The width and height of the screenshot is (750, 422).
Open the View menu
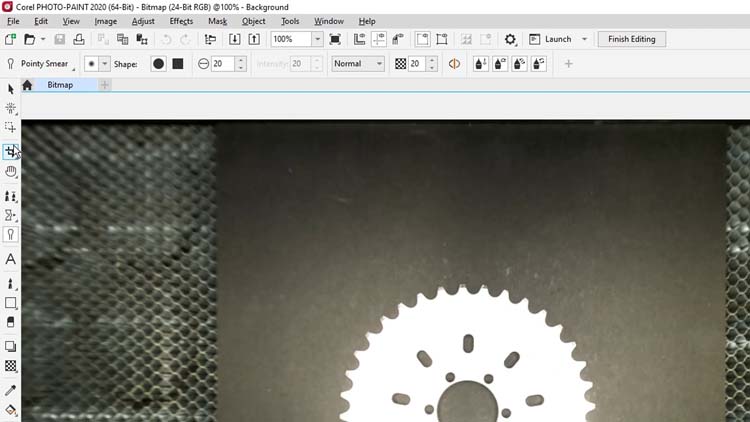coord(71,21)
